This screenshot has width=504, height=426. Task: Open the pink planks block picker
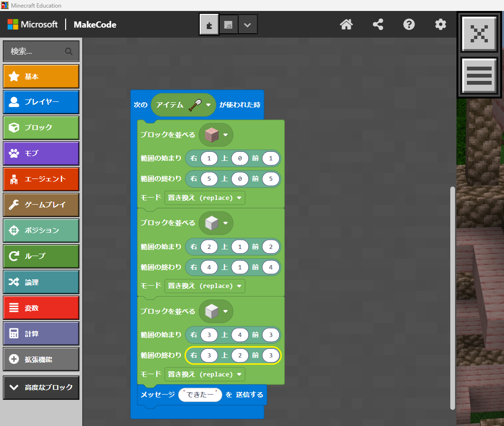[x=216, y=135]
